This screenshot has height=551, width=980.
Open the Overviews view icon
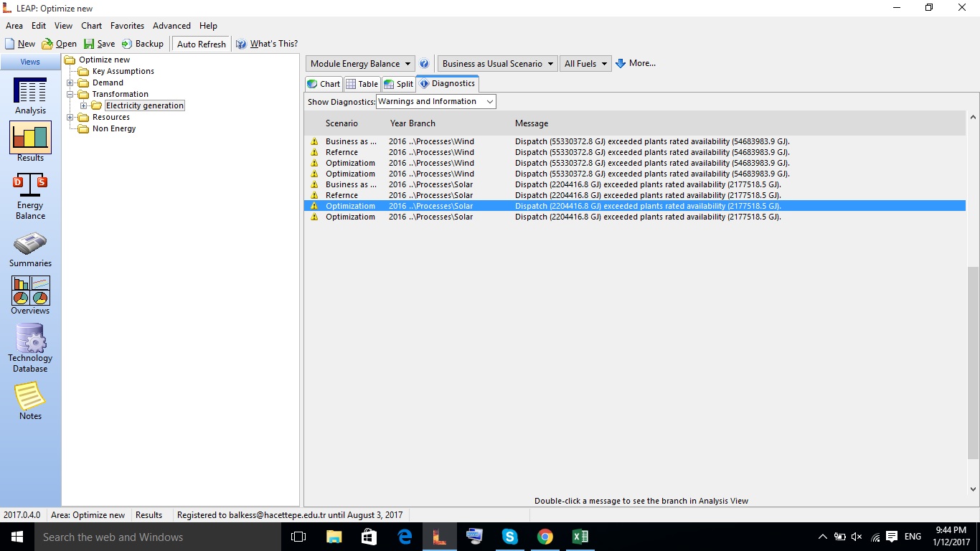(30, 296)
